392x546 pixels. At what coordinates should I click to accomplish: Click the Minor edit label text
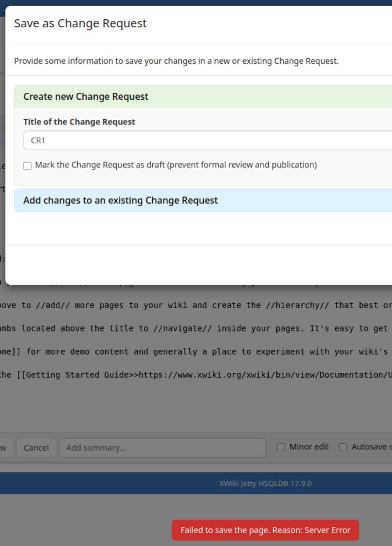coord(309,447)
